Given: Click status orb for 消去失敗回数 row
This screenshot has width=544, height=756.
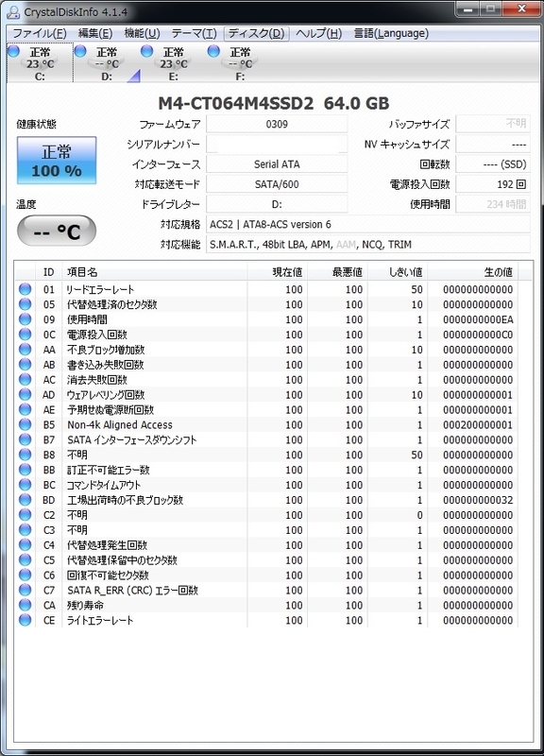Looking at the screenshot, I should tap(25, 380).
